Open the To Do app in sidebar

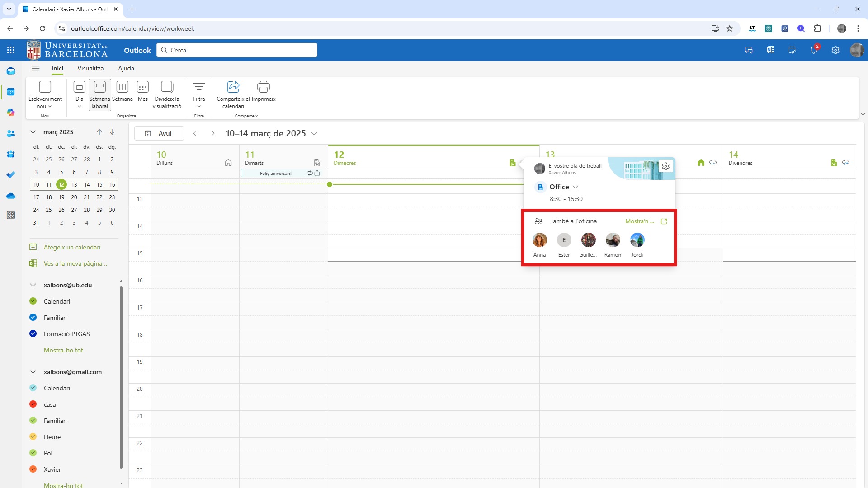click(11, 175)
